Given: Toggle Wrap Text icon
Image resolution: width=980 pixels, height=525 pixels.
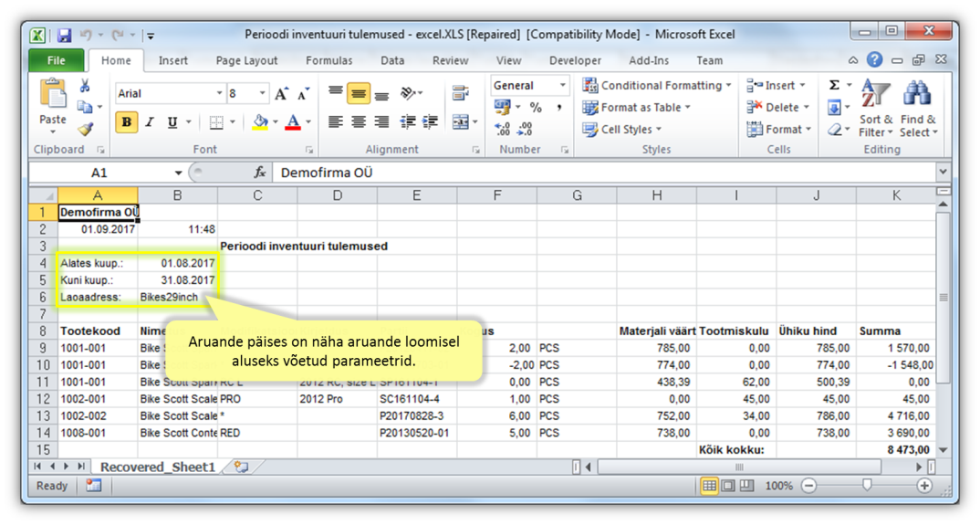Looking at the screenshot, I should pyautogui.click(x=461, y=94).
